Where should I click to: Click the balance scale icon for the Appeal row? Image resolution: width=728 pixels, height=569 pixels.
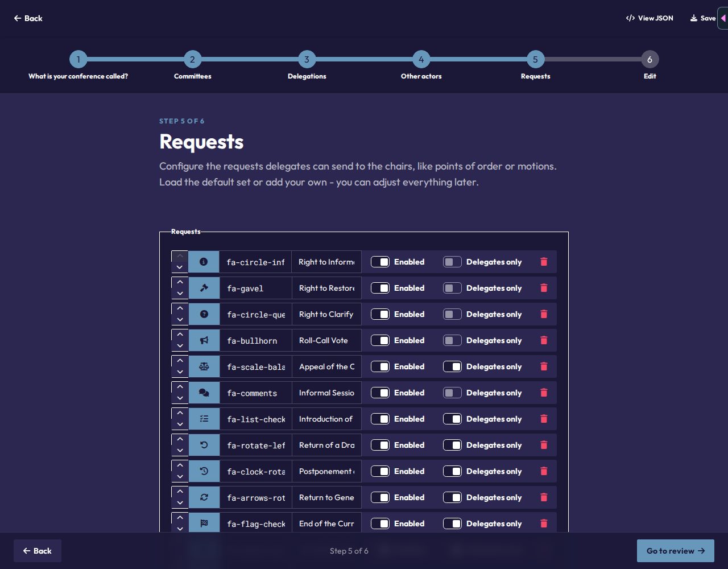(x=204, y=366)
